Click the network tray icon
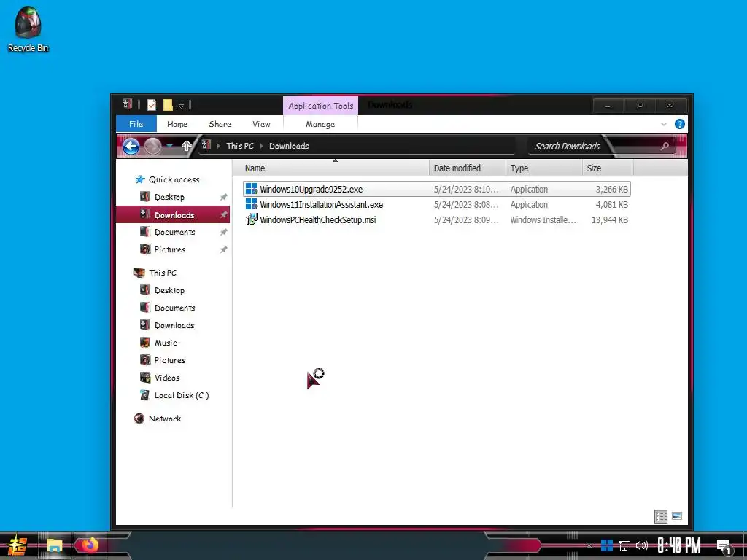 point(624,545)
